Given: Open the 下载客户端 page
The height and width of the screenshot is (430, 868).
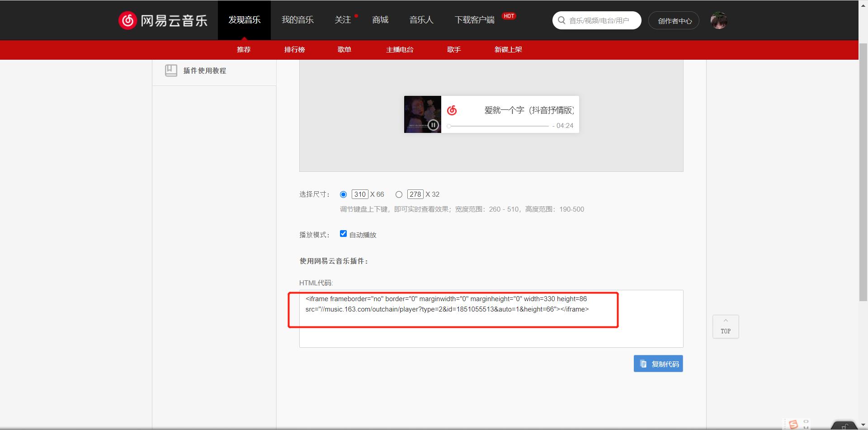Looking at the screenshot, I should pos(474,20).
